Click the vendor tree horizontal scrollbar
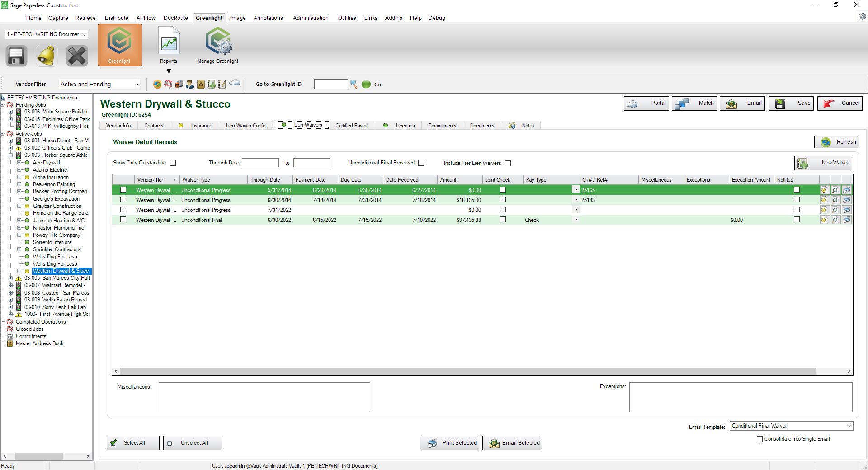 tap(39, 456)
